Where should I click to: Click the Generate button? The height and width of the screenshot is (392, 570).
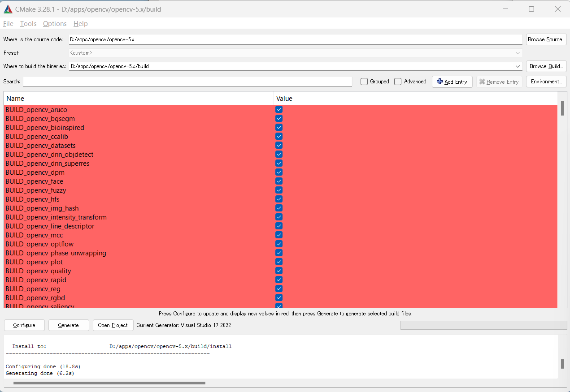(x=69, y=325)
